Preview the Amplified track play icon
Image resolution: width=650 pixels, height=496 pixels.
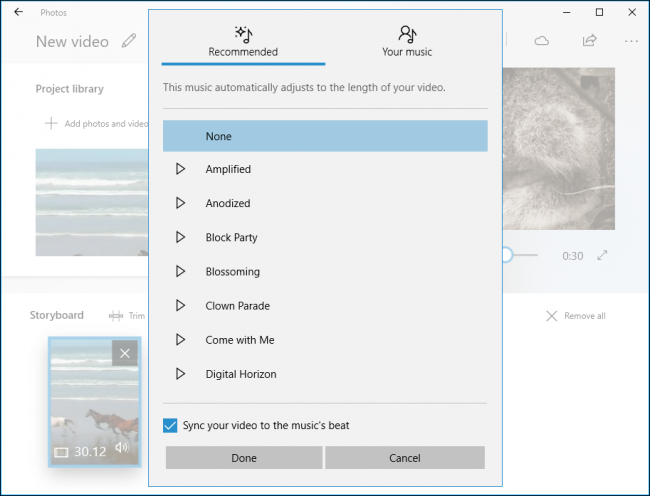click(x=180, y=169)
